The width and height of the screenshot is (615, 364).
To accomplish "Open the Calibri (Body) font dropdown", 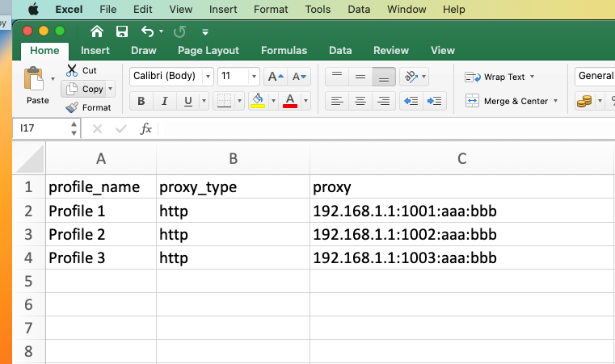I will coord(209,76).
